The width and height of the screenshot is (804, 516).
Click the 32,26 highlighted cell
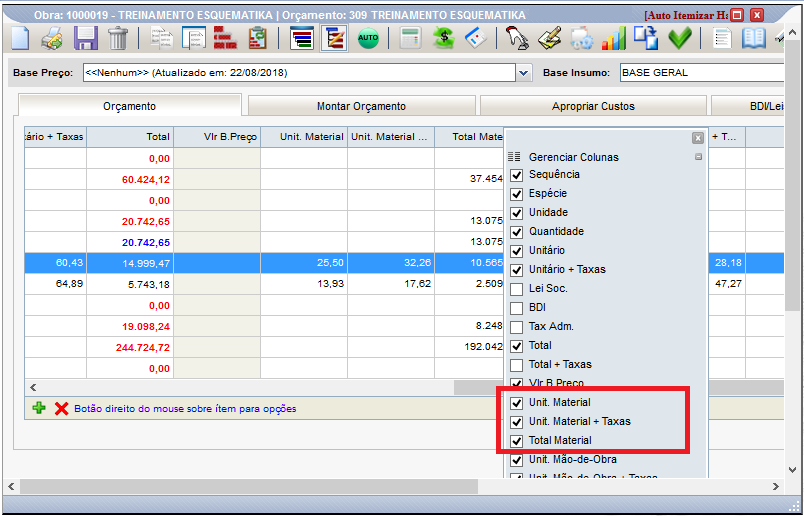pyautogui.click(x=391, y=263)
